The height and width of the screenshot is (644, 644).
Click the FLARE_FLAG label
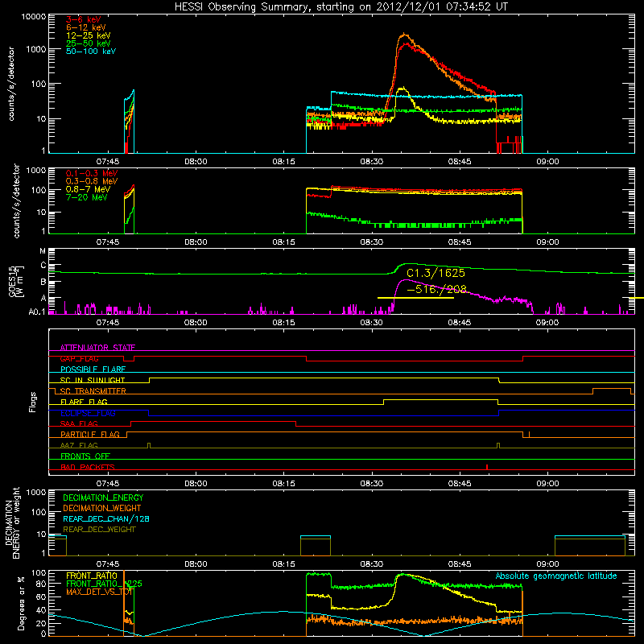(84, 402)
